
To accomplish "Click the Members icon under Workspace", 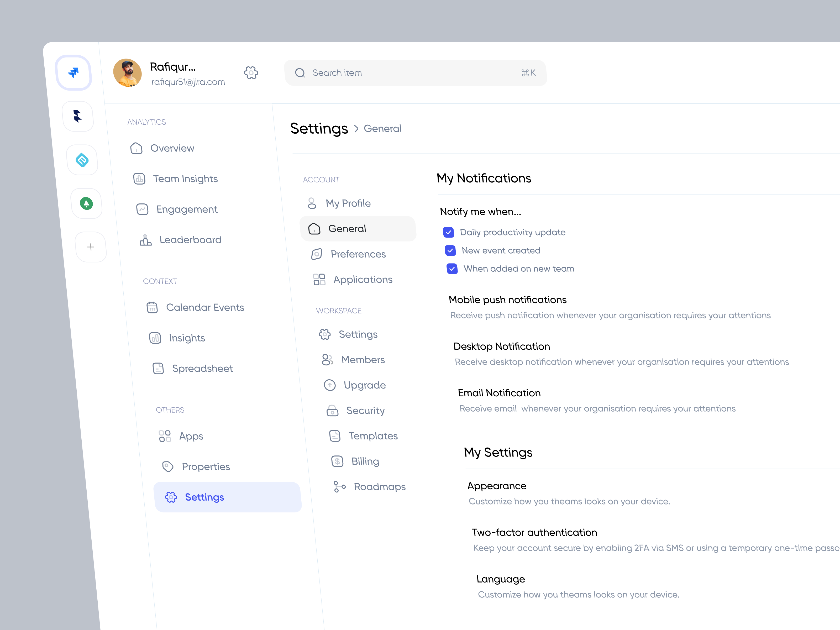I will coord(327,360).
